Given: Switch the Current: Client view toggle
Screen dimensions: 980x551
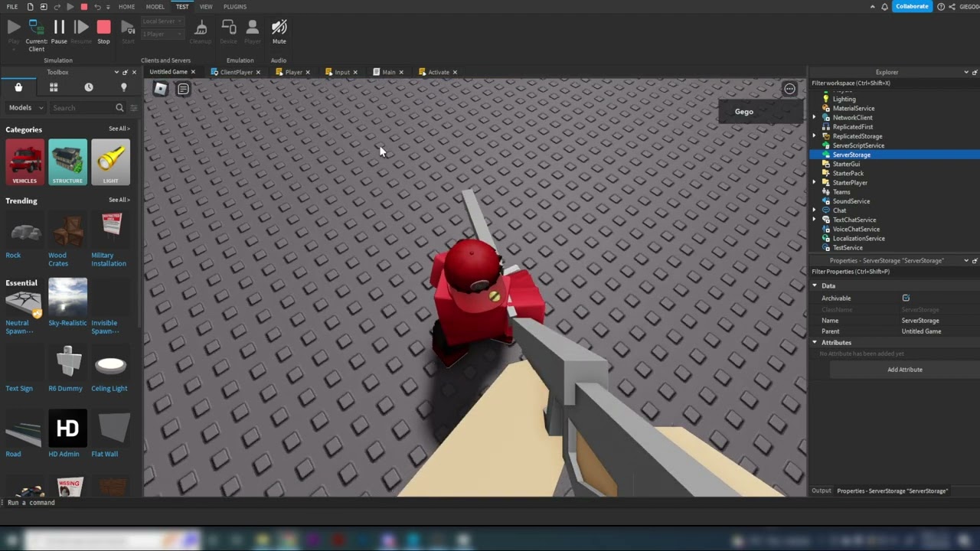Looking at the screenshot, I should 36,35.
